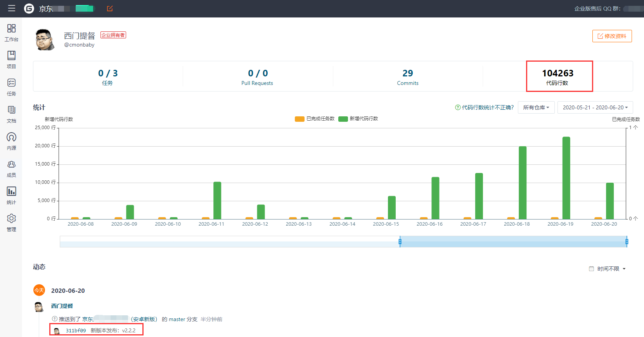The image size is (644, 337).
Task: Click the 2020-06-20 activity date heading
Action: coord(68,290)
